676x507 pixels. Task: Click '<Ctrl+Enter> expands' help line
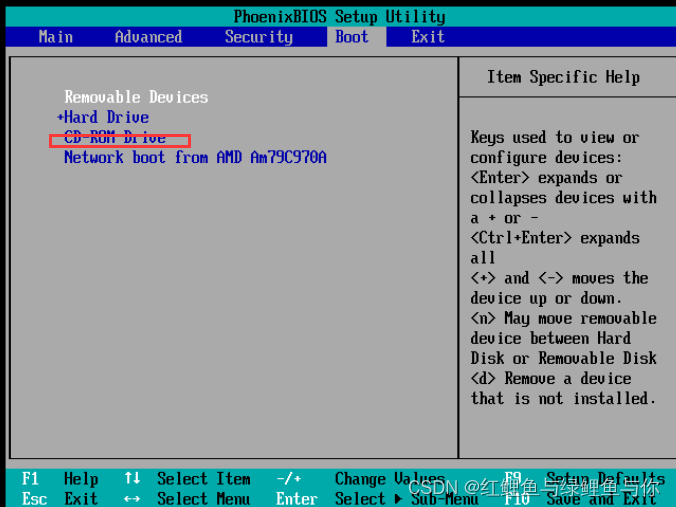(x=555, y=238)
